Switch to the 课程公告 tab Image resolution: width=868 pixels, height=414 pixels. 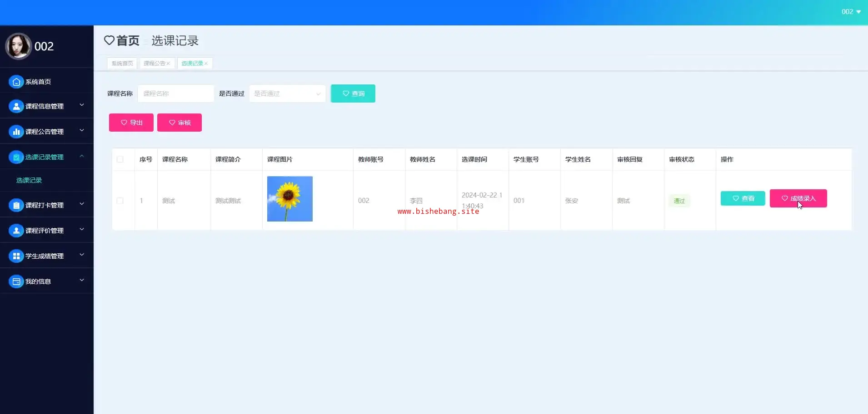pos(154,64)
